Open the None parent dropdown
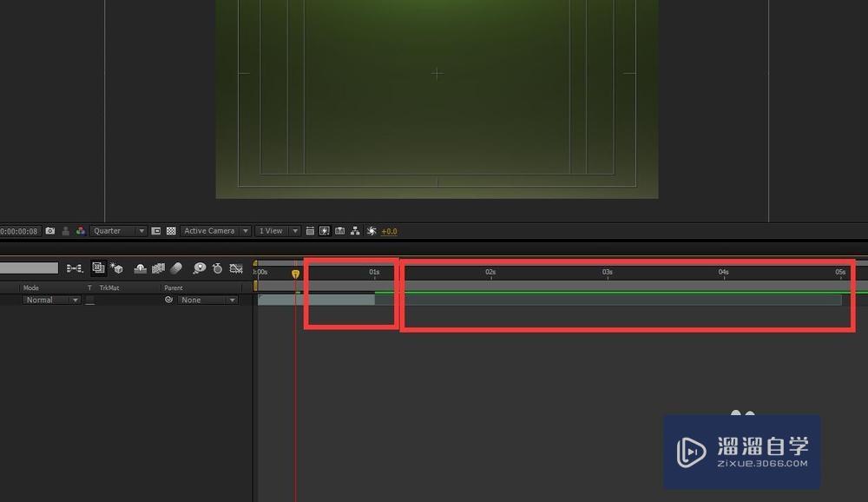 pyautogui.click(x=207, y=300)
